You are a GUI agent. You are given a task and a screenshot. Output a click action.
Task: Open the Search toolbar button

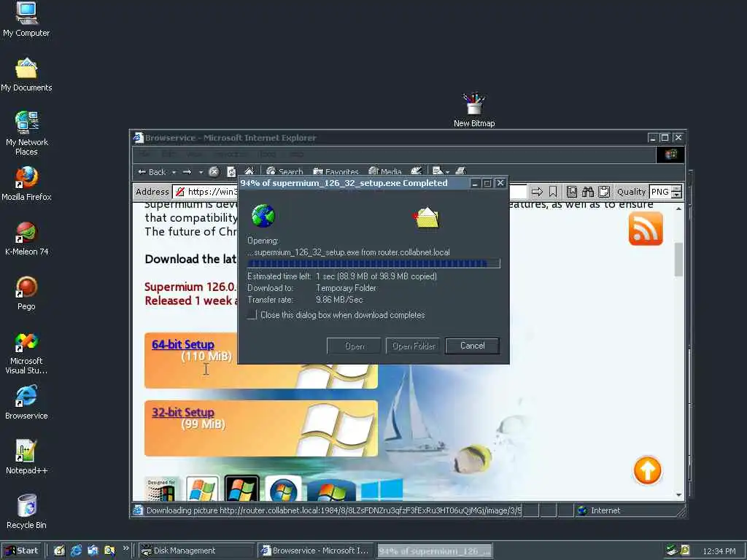pos(285,172)
